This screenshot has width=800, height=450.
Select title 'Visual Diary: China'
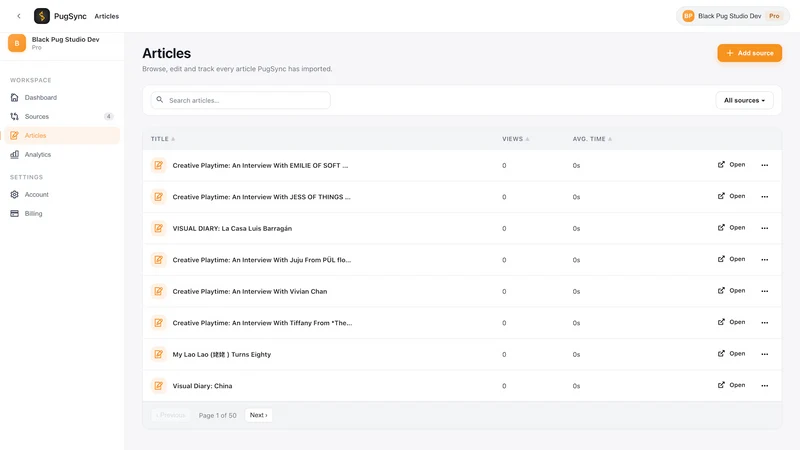[202, 386]
